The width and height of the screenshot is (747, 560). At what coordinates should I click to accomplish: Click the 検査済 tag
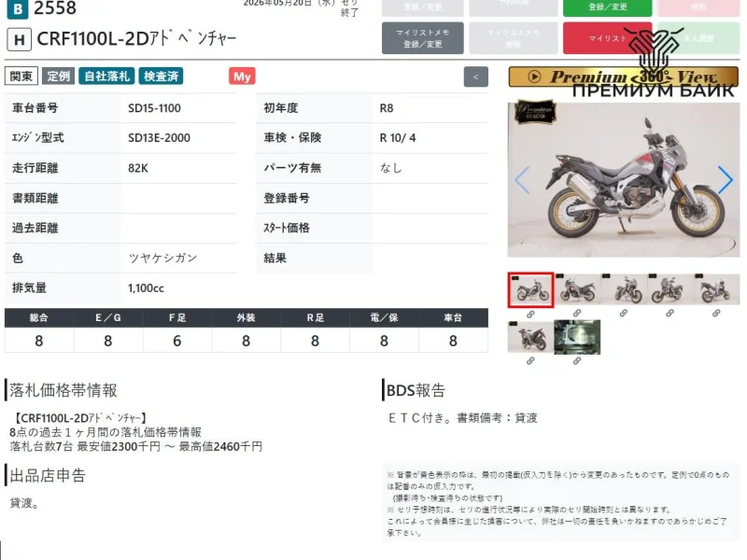pos(161,77)
